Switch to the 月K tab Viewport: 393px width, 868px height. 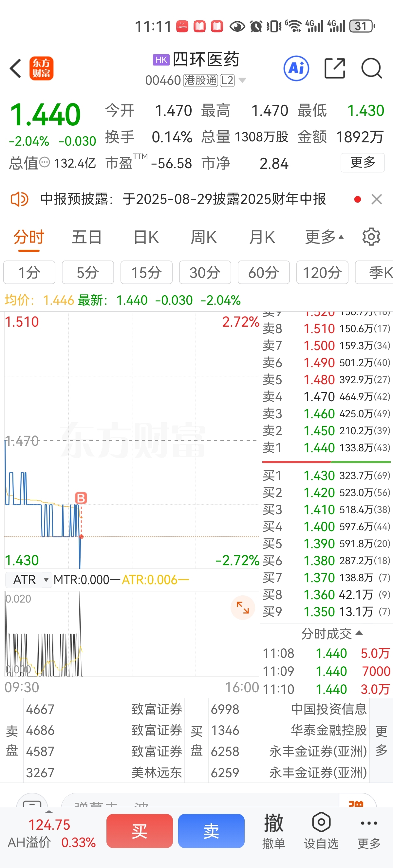(262, 237)
